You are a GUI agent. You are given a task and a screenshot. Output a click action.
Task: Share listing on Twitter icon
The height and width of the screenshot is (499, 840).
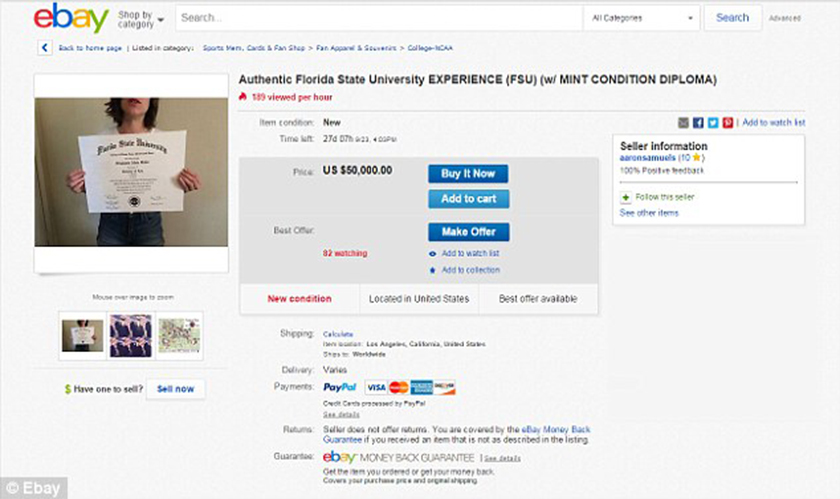pos(713,123)
